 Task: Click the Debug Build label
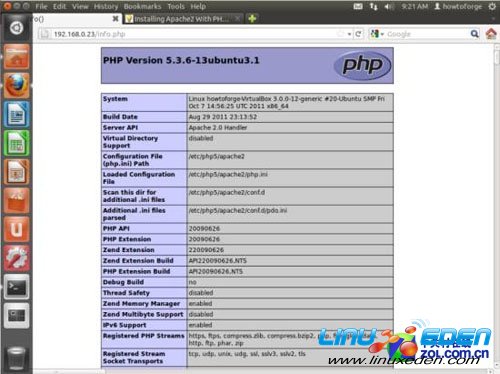123,282
